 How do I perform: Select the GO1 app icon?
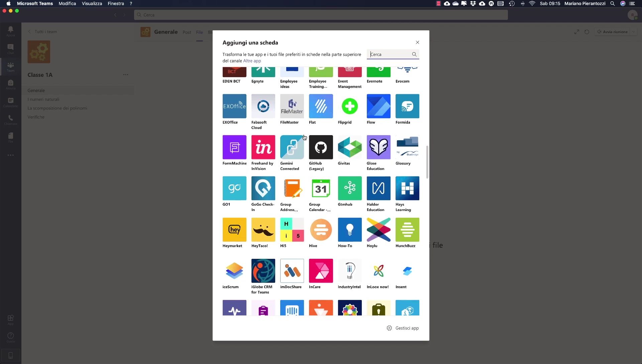(234, 188)
